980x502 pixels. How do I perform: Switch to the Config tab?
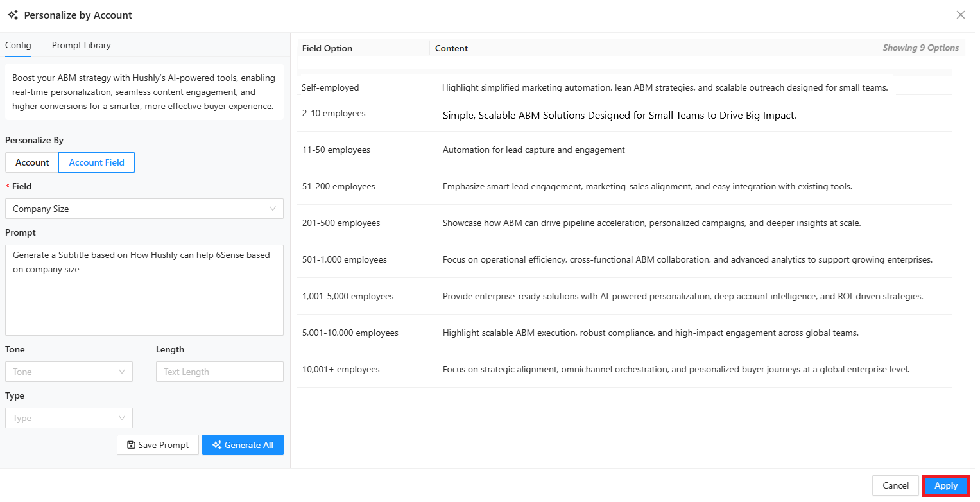(x=18, y=45)
